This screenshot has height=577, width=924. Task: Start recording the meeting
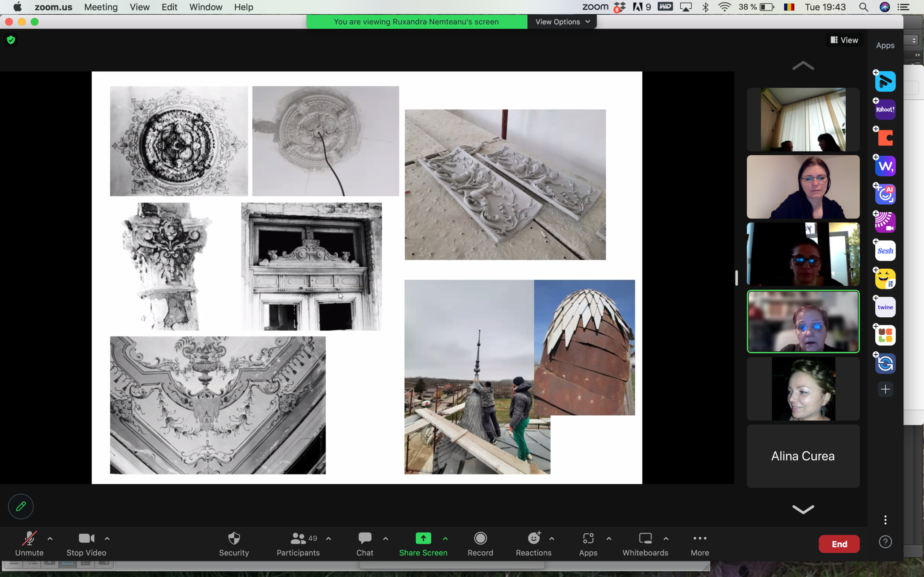(480, 543)
